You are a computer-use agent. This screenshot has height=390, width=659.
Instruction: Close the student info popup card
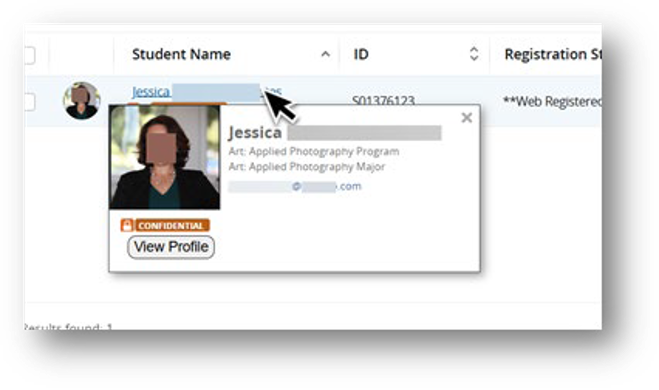(467, 118)
